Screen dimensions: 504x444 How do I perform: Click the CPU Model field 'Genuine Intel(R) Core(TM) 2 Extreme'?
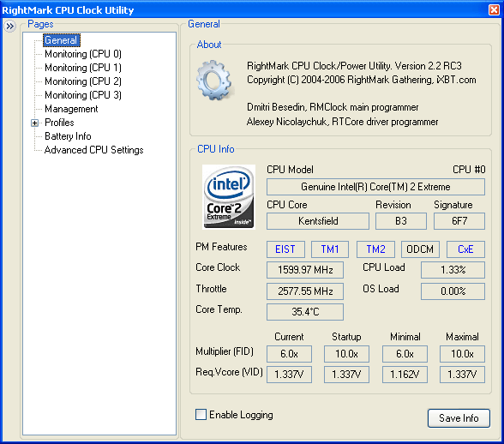coord(375,187)
